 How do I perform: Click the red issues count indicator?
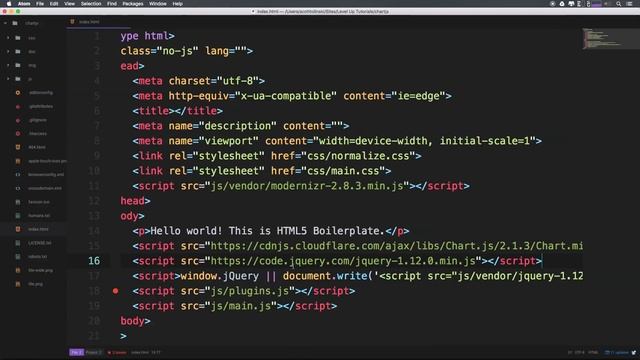click(x=117, y=352)
